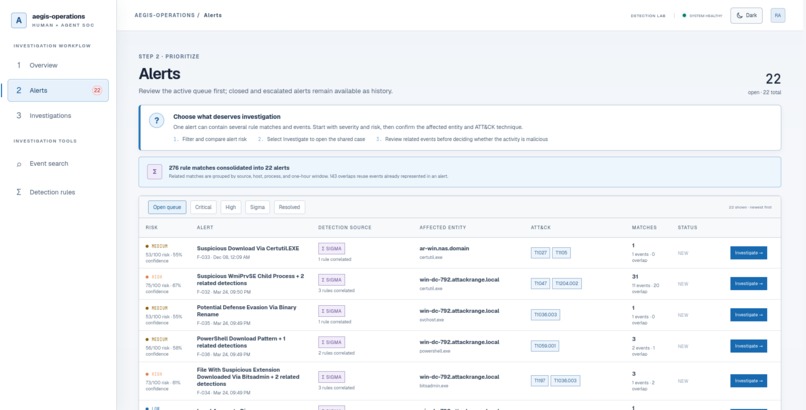Click 22 shown newest first label

[750, 208]
